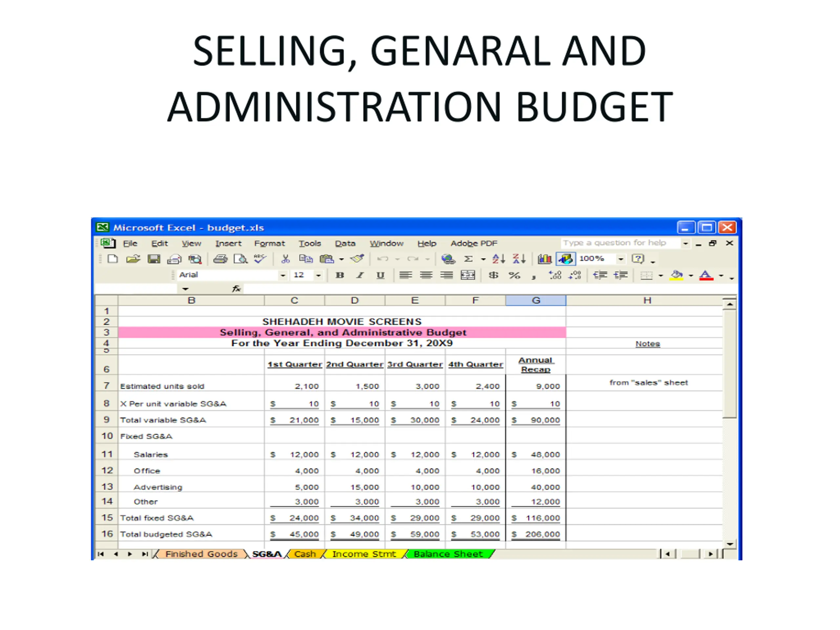Toggle bold formatting

tap(340, 275)
